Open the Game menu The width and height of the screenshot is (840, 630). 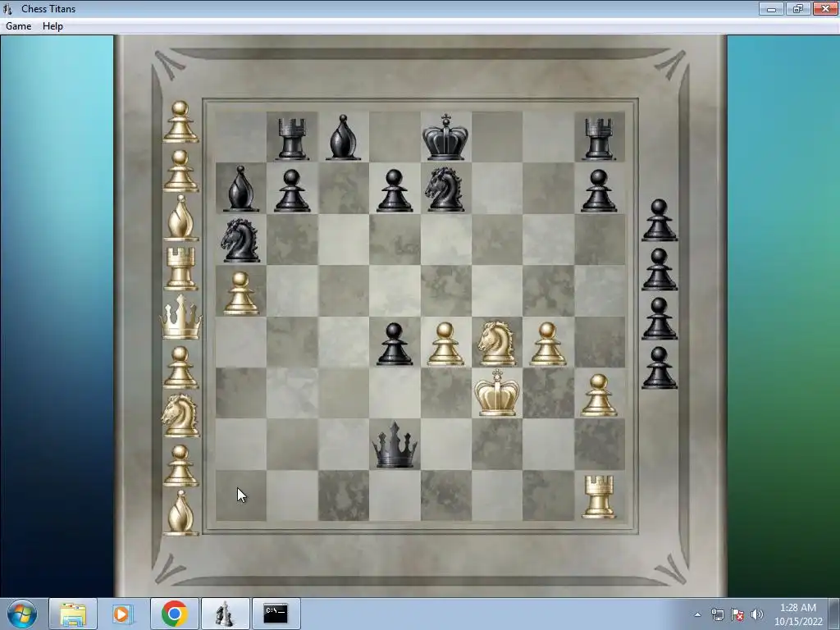tap(18, 26)
